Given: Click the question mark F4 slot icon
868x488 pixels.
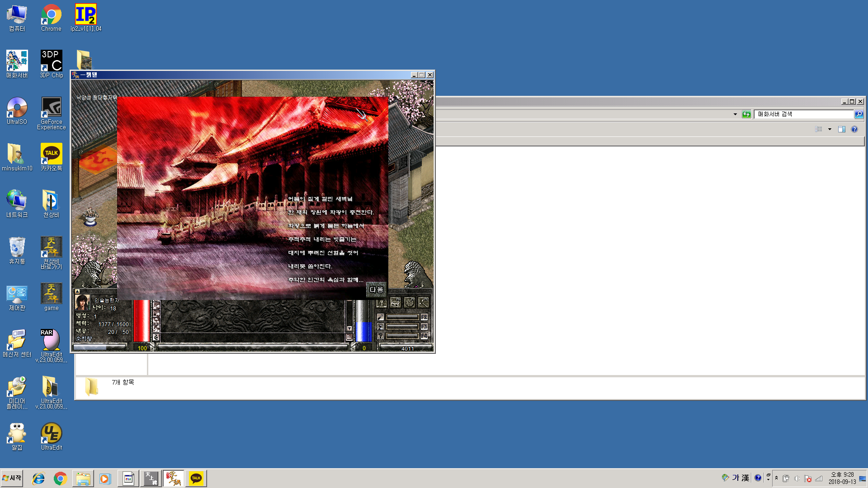Looking at the screenshot, I should point(381,336).
